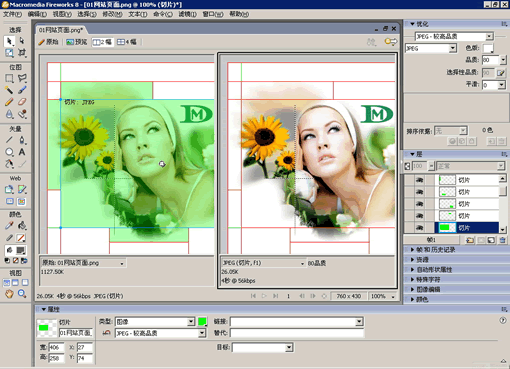Choose the Pencil tool
The height and width of the screenshot is (369, 510).
(x=9, y=102)
